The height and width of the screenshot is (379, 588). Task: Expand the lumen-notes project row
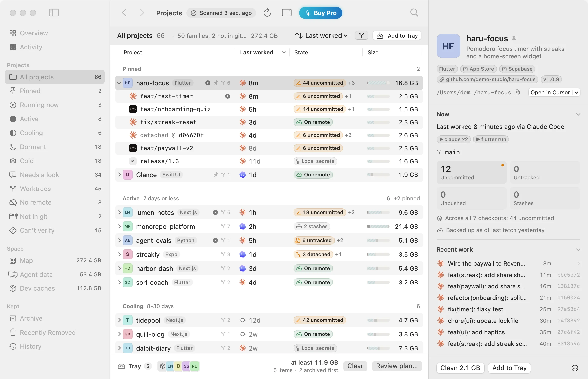pyautogui.click(x=119, y=212)
